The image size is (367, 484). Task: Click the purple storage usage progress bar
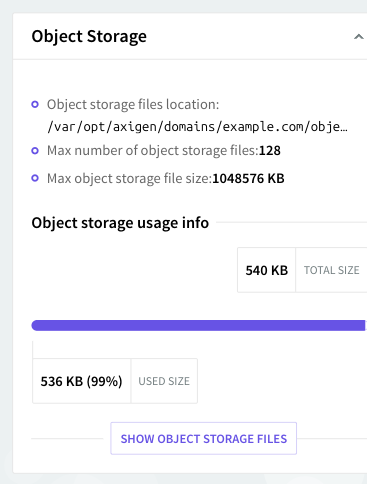(x=199, y=325)
